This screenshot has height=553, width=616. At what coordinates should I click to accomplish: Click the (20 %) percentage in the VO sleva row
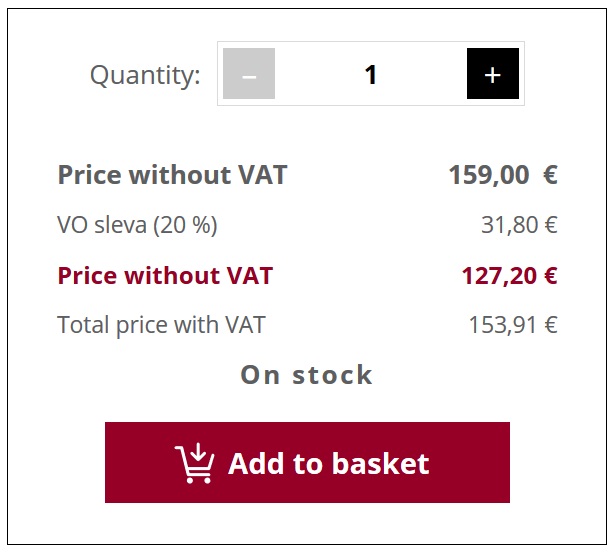tap(185, 225)
